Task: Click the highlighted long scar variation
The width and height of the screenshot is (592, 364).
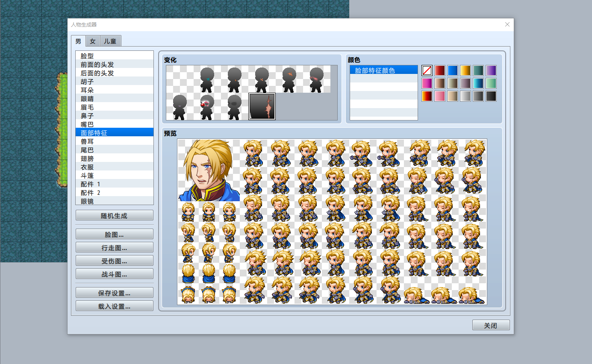Action: (x=262, y=106)
